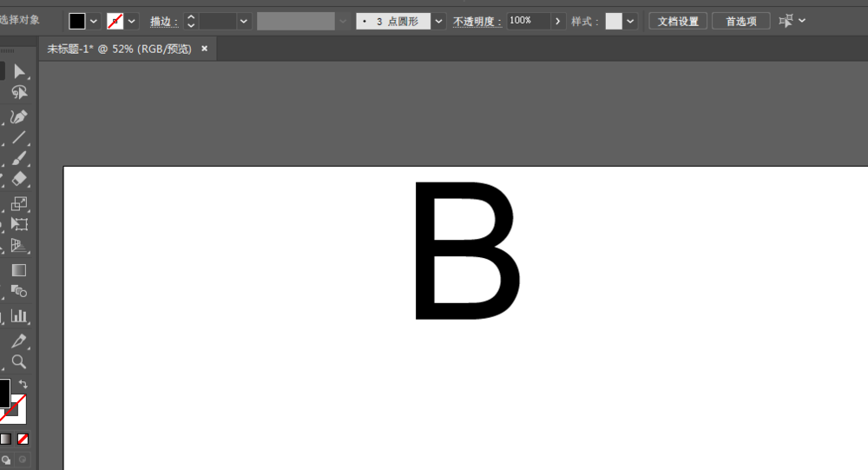Open fill swatch dropdown arrow in control bar

94,21
